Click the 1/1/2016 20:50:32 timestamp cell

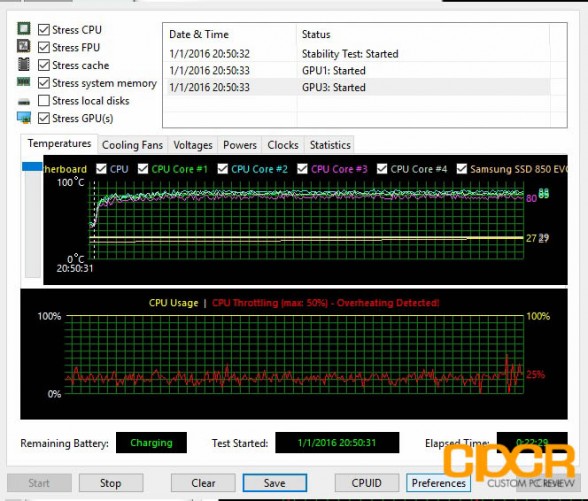(209, 54)
